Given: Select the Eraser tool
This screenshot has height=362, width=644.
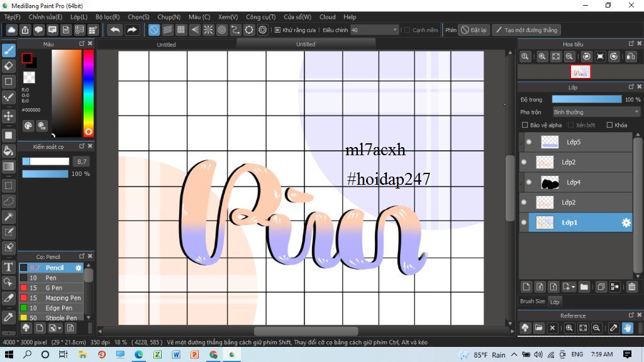Looking at the screenshot, I should click(9, 65).
